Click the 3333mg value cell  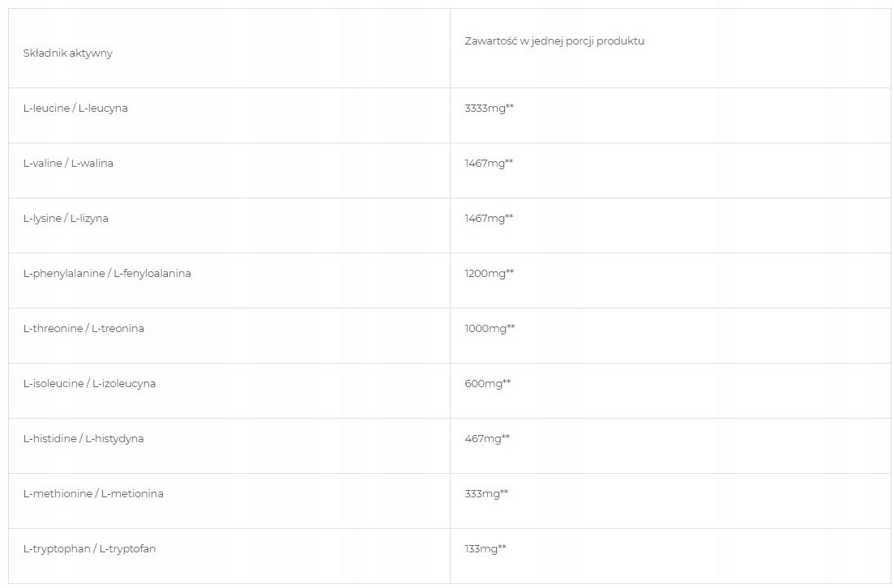(489, 109)
